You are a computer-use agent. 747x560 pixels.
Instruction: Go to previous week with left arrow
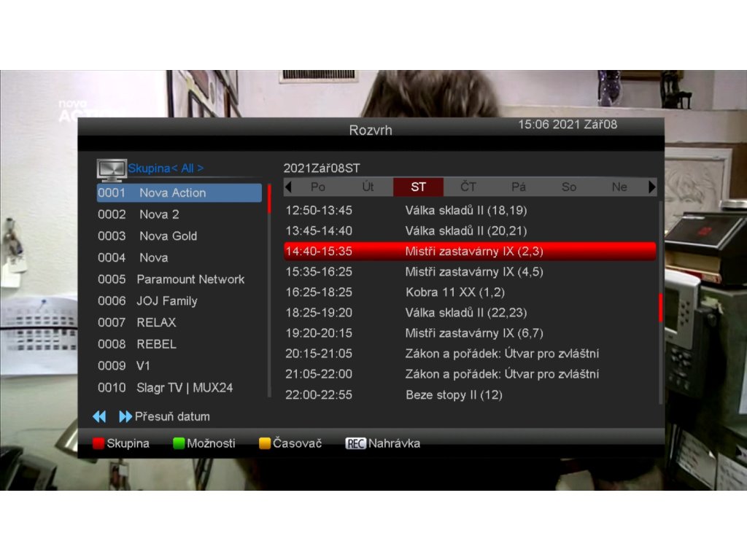coord(287,187)
